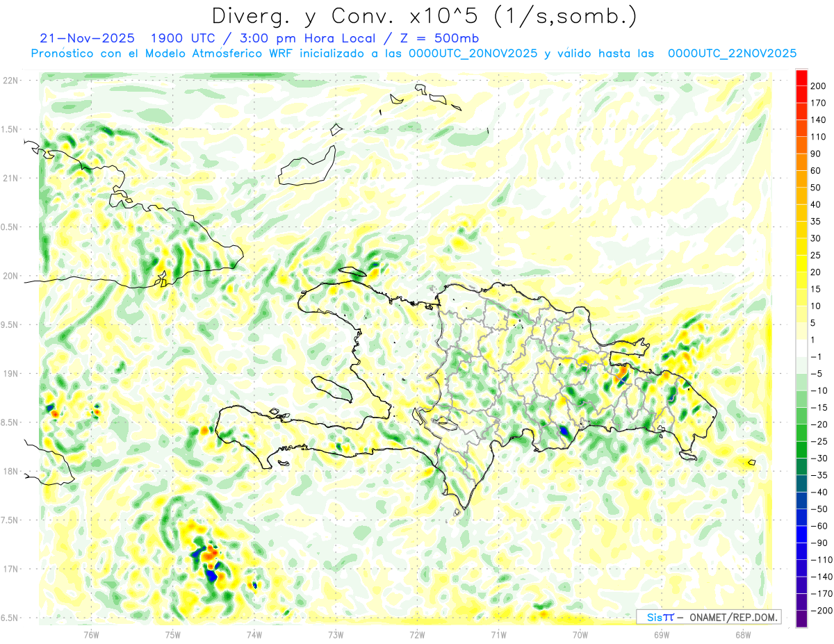Image resolution: width=834 pixels, height=644 pixels.
Task: Click the white swatch between 1 and -1
Action: coord(801,348)
